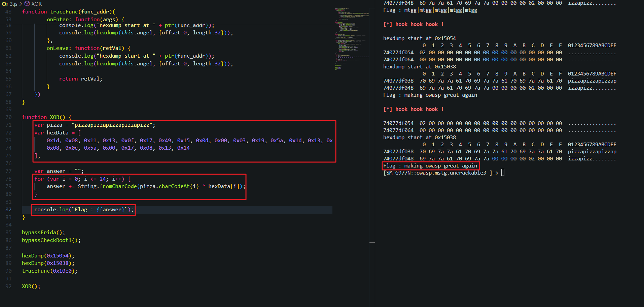Open the XOR breadcrumb symbol list
The height and width of the screenshot is (307, 644).
[37, 4]
